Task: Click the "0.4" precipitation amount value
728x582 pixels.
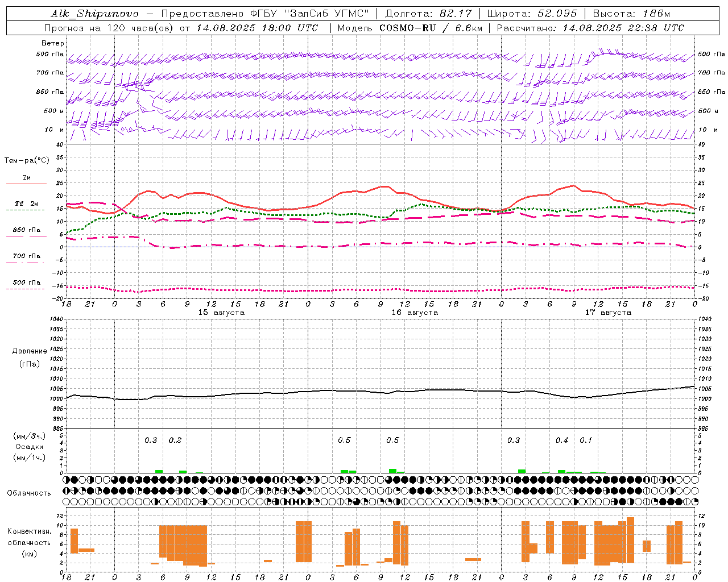Action: click(562, 440)
